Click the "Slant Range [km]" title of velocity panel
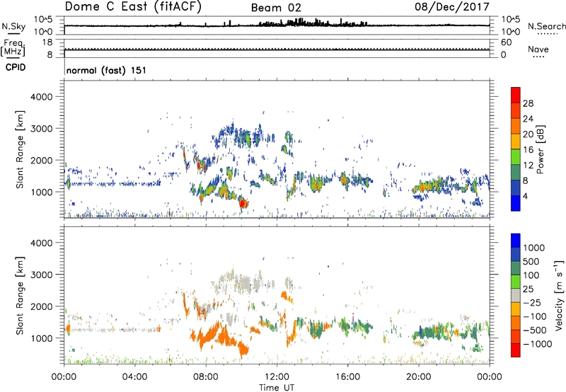Image resolution: width=566 pixels, height=392 pixels. (x=20, y=296)
